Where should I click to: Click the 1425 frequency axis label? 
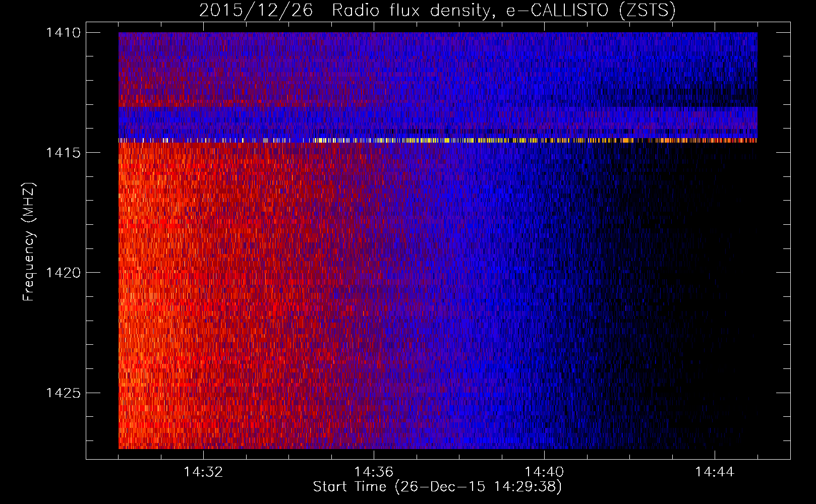pyautogui.click(x=63, y=393)
